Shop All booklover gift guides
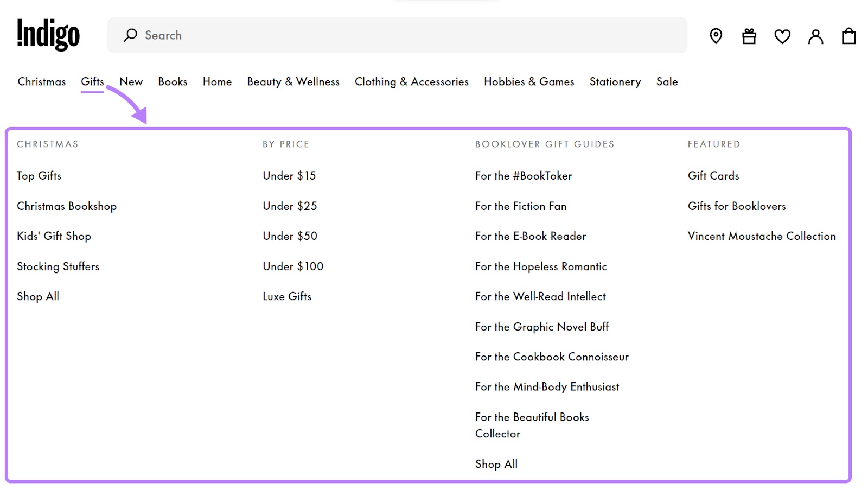The width and height of the screenshot is (868, 489). coord(496,464)
